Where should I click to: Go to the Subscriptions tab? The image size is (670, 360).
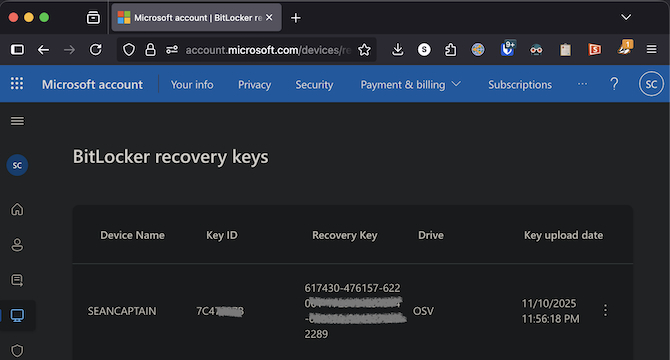520,85
